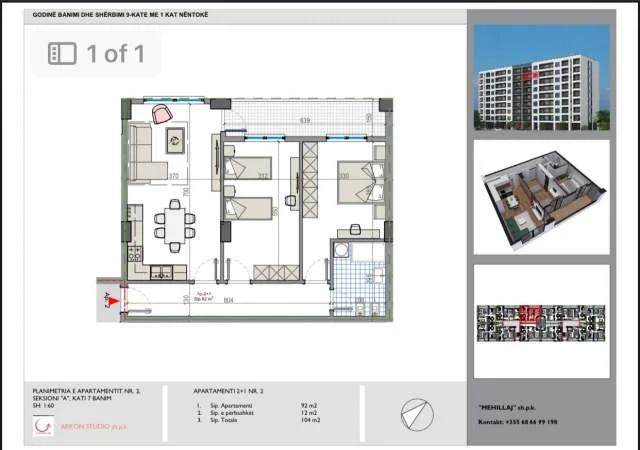Image resolution: width=640 pixels, height=450 pixels.
Task: Click the Arkon Studio circular logo
Action: (x=43, y=427)
